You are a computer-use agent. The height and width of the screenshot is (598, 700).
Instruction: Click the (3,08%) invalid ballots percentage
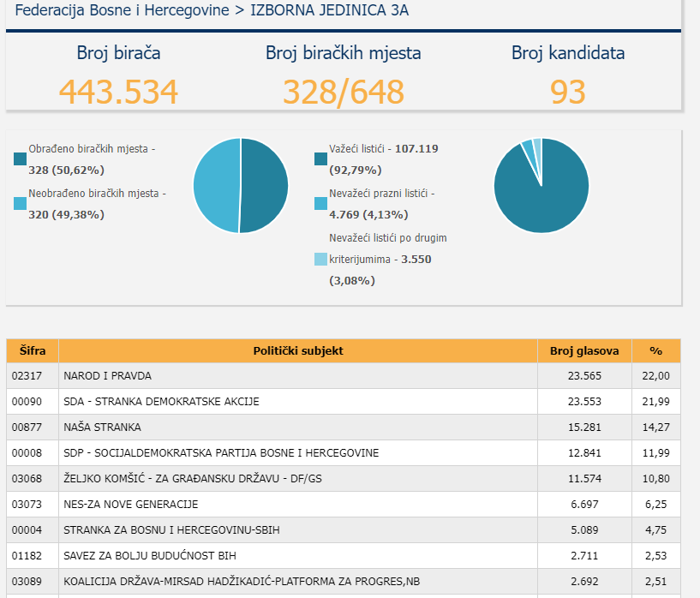tap(352, 281)
